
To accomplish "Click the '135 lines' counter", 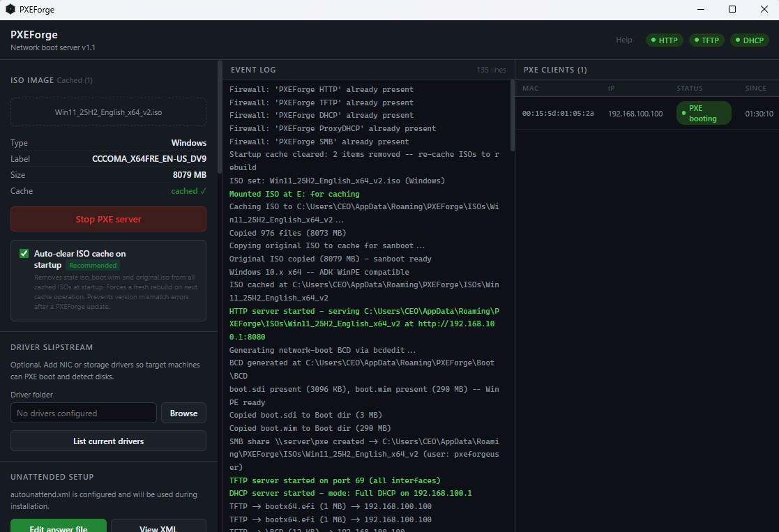I will 491,70.
